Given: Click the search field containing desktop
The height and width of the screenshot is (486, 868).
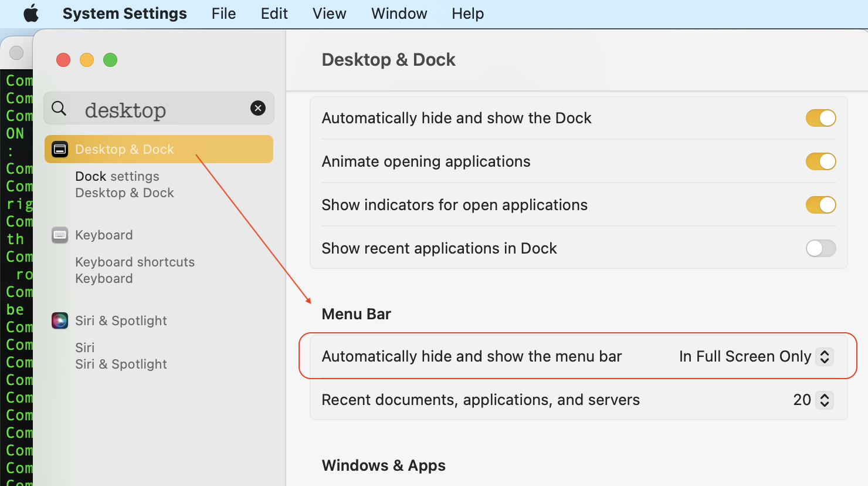Looking at the screenshot, I should 159,108.
